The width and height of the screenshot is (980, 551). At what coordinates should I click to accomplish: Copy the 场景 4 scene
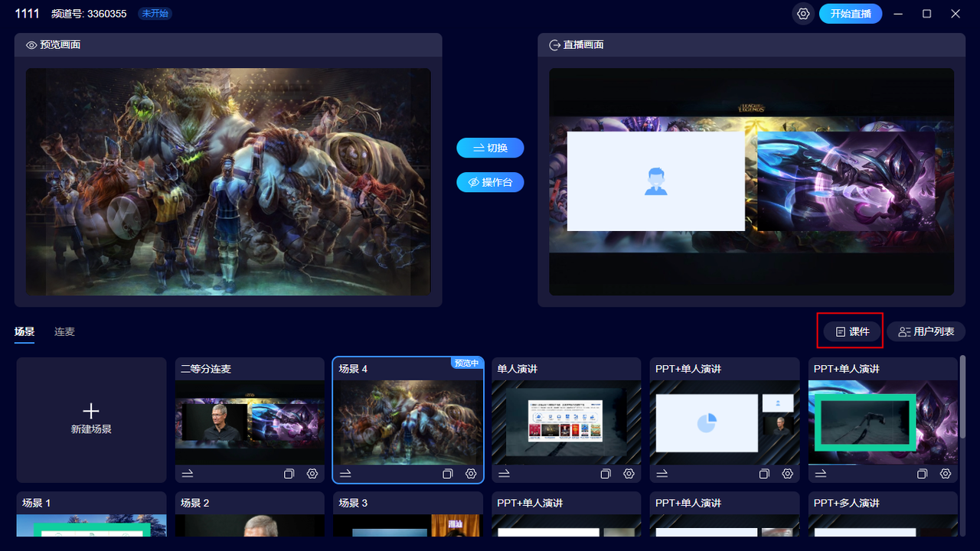[x=447, y=474]
